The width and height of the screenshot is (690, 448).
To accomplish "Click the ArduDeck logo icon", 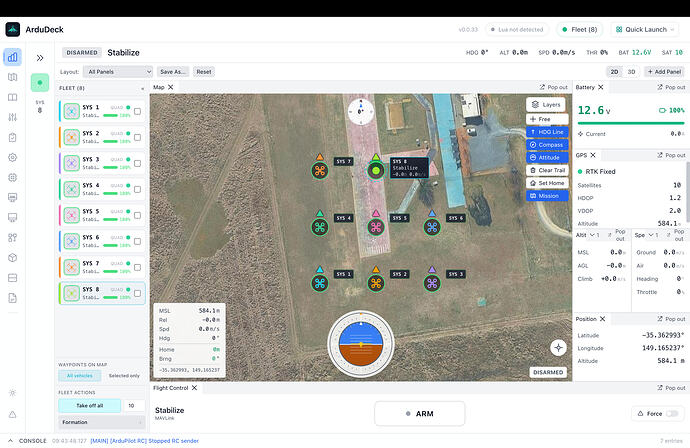I will pyautogui.click(x=13, y=29).
